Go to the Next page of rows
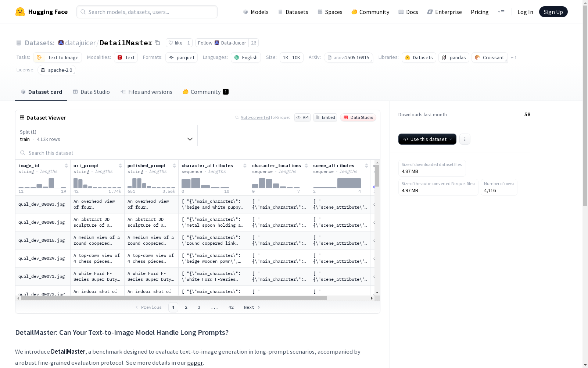The image size is (588, 368). pyautogui.click(x=252, y=307)
